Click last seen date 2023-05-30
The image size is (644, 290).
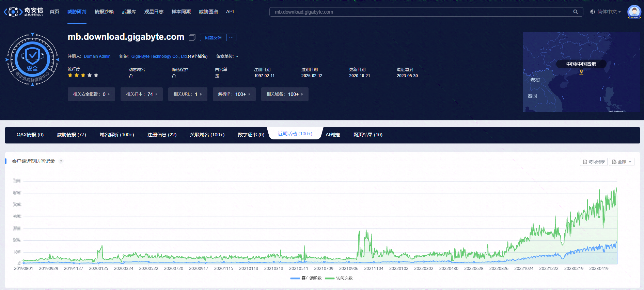coord(407,76)
